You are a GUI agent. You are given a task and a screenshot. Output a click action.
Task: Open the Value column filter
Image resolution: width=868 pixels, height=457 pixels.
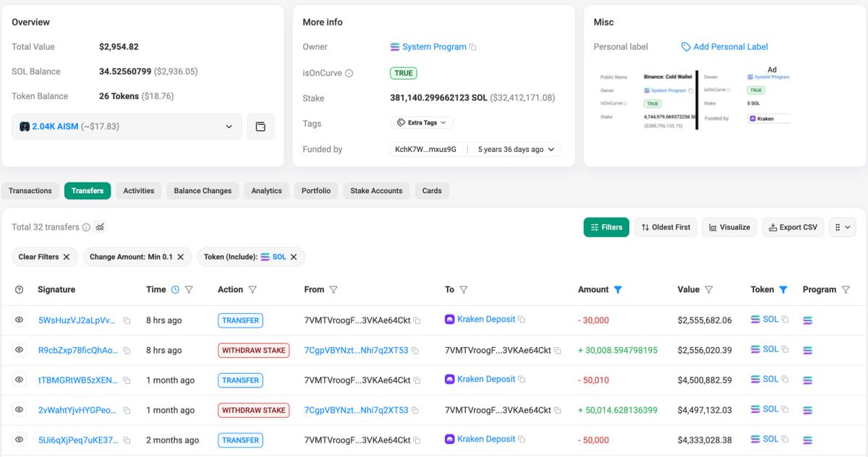[x=709, y=289]
